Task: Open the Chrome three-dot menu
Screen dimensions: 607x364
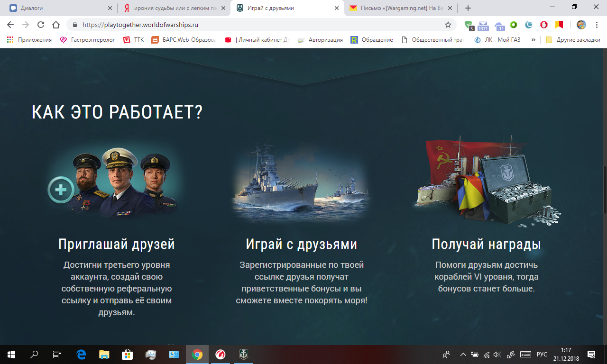Action: click(597, 25)
